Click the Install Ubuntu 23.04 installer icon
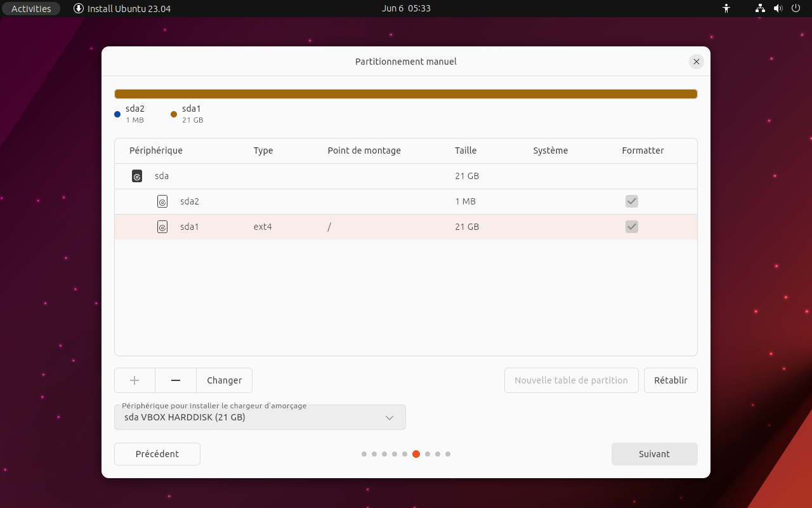Screen dimensions: 812x508 tap(79, 8)
